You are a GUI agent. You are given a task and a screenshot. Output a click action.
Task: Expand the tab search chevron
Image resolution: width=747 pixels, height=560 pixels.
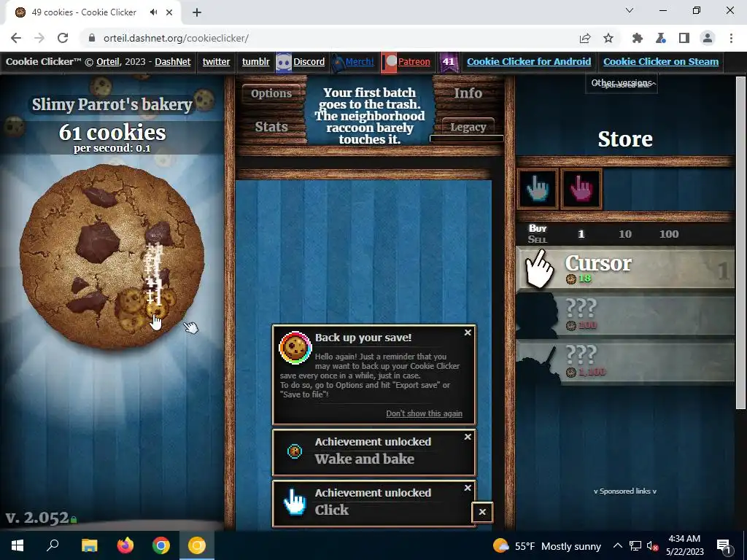pos(630,10)
